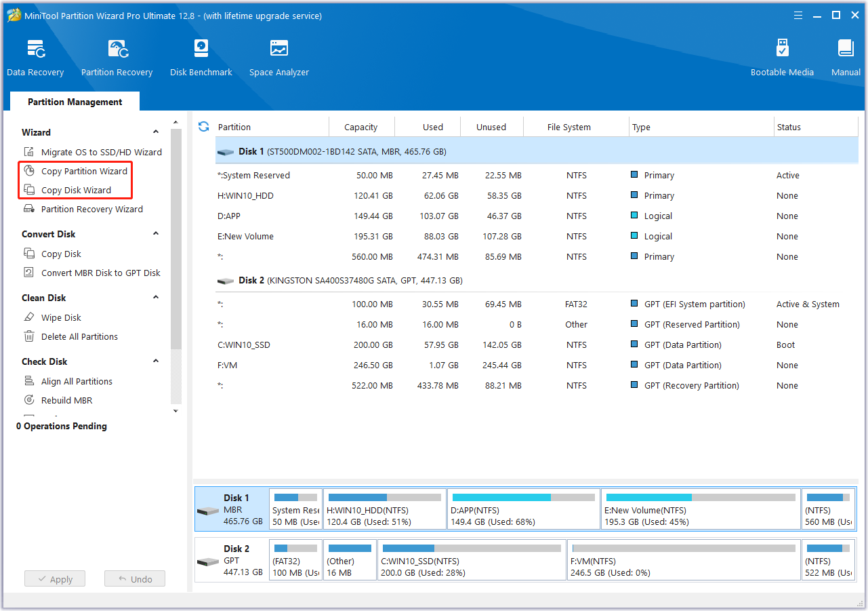868x611 pixels.
Task: Select the D:APP partition row
Action: coord(537,216)
